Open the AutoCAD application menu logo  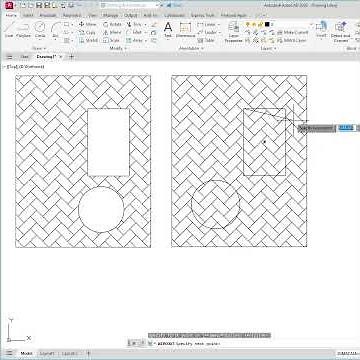click(x=9, y=5)
